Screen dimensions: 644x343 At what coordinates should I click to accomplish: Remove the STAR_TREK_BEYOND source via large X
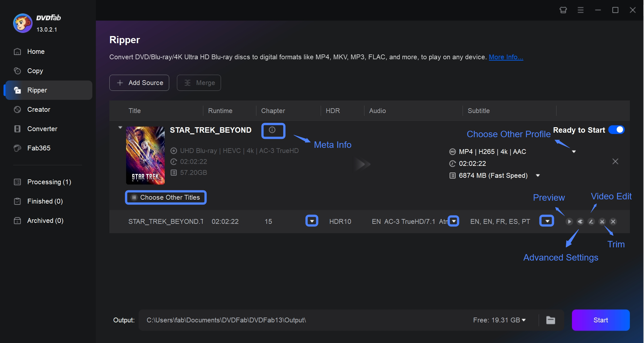615,161
